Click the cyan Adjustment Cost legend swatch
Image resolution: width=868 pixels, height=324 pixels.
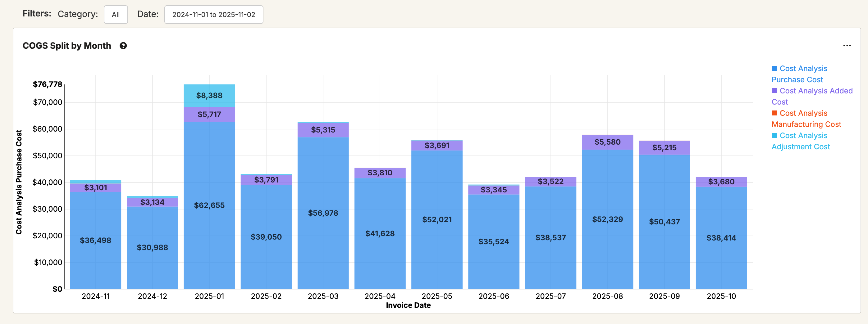click(774, 135)
